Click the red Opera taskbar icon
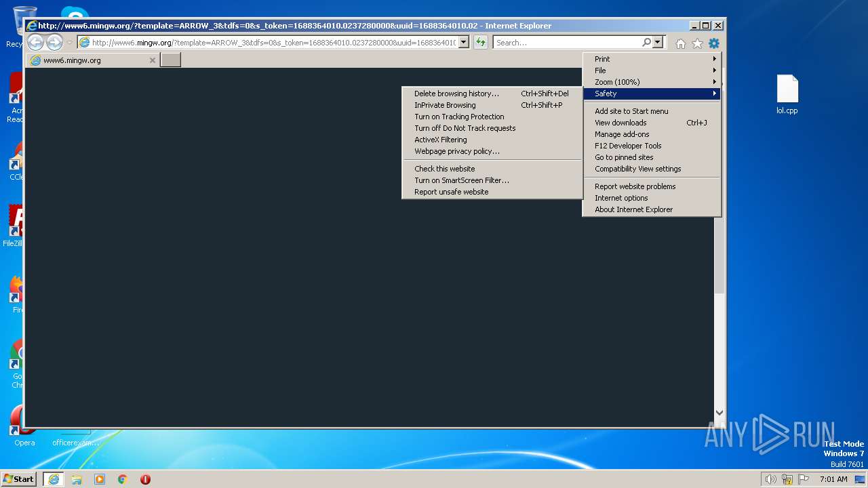Viewport: 868px width, 488px height. pyautogui.click(x=145, y=479)
